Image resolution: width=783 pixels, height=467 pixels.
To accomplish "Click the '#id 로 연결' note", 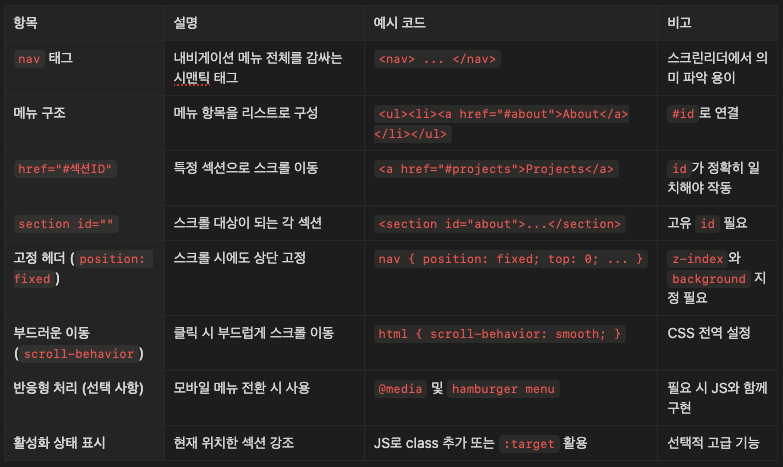I will point(703,113).
